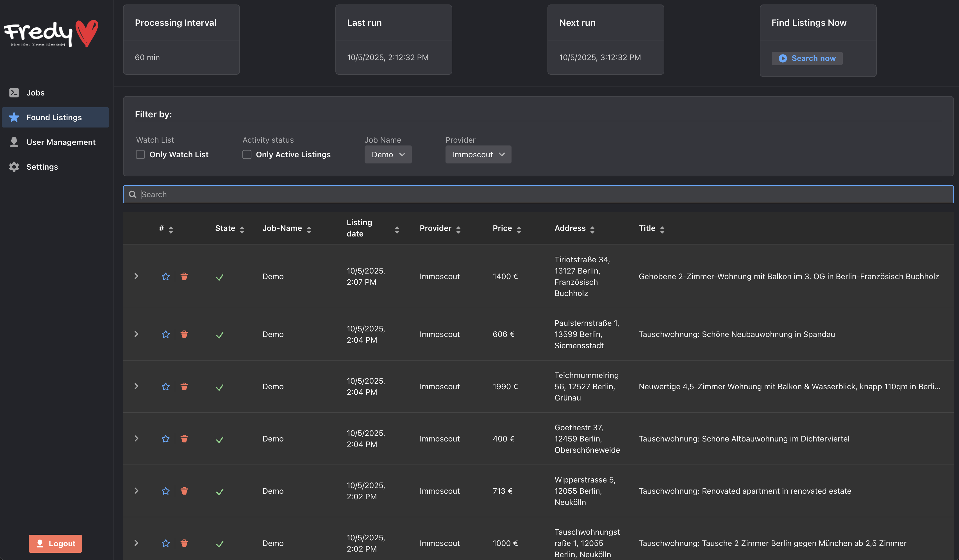Click the price 400 €
Image resolution: width=959 pixels, height=560 pixels.
click(x=503, y=439)
